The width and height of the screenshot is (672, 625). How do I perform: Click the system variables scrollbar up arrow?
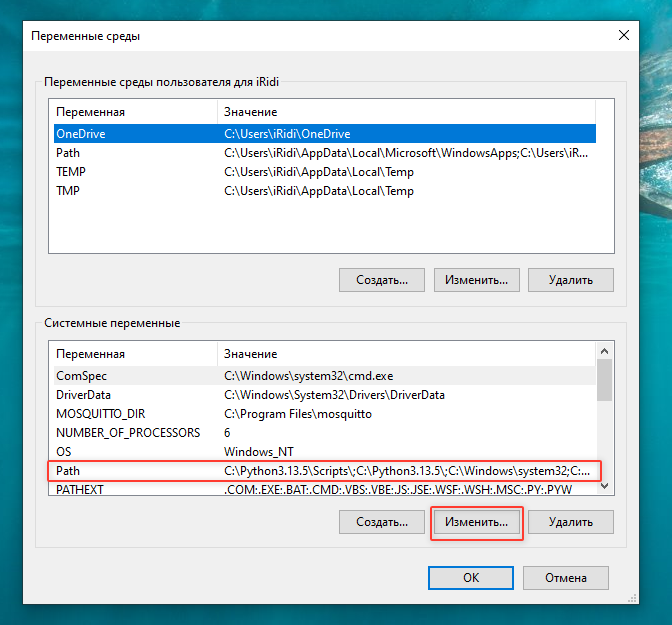[x=605, y=352]
